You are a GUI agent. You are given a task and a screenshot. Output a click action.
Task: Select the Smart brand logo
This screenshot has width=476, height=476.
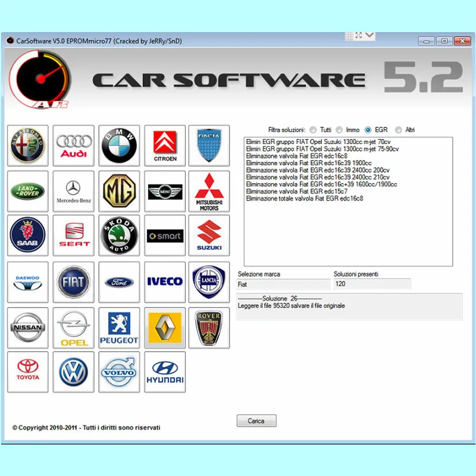point(165,235)
